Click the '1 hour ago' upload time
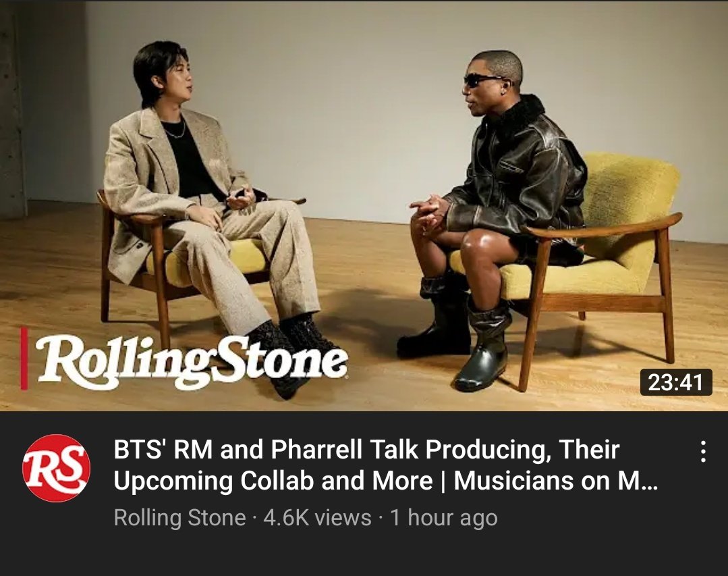This screenshot has height=576, width=728. pos(444,517)
